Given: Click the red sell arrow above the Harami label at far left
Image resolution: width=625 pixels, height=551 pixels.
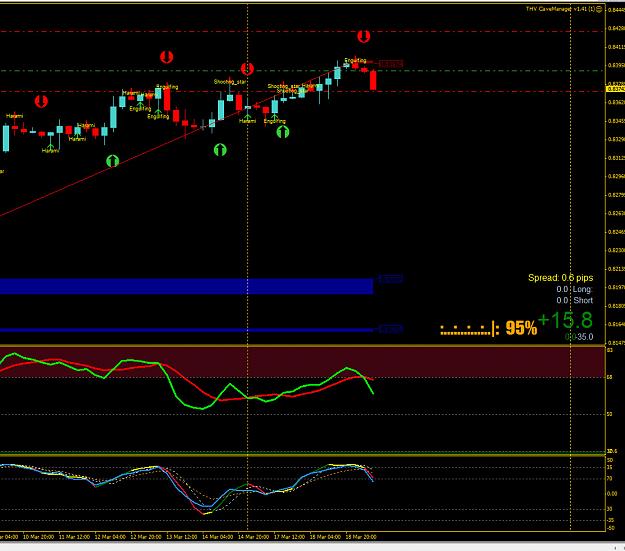Looking at the screenshot, I should [41, 101].
